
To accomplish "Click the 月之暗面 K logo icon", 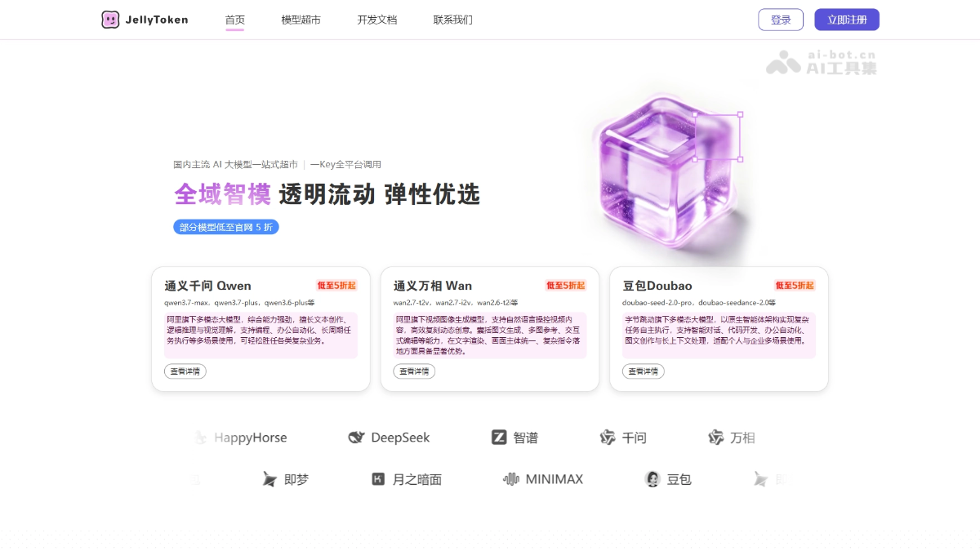I will (378, 479).
